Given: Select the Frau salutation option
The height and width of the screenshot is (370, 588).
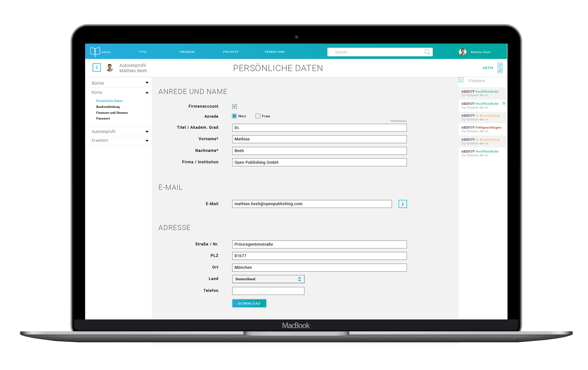Looking at the screenshot, I should (x=258, y=116).
